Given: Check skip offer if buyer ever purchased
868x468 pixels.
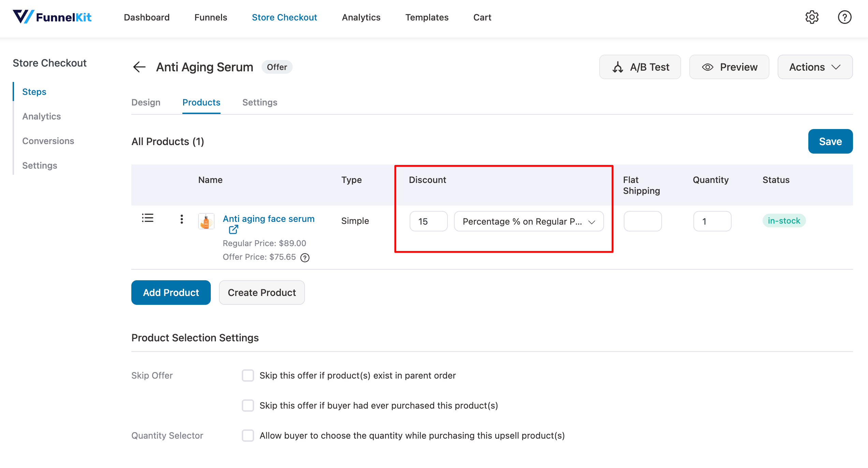Looking at the screenshot, I should coord(248,406).
